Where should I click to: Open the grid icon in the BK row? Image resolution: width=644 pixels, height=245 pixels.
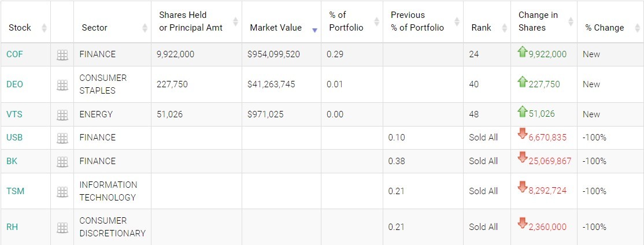(62, 162)
